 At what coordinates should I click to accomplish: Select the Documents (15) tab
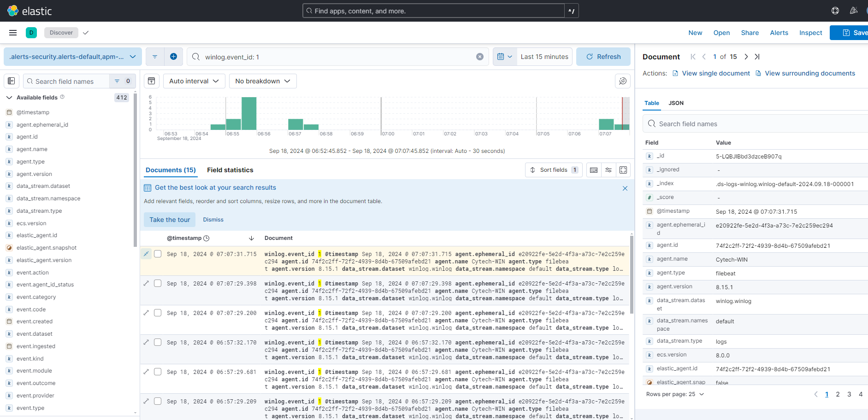point(171,170)
